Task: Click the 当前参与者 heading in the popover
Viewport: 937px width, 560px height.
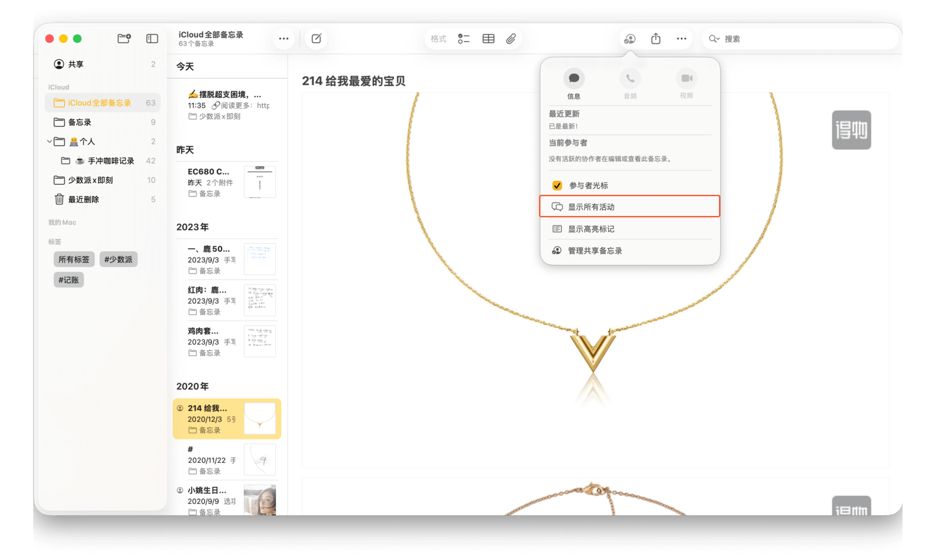Action: (568, 143)
